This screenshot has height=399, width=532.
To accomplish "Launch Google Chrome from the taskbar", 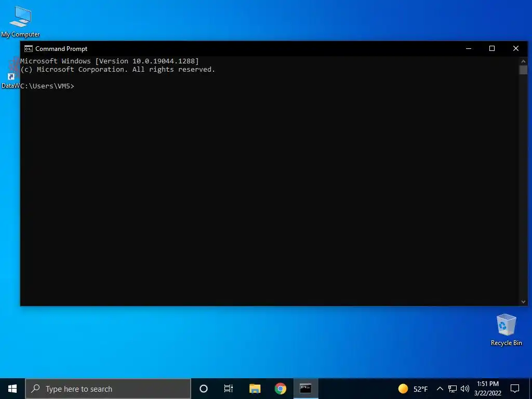I will [x=280, y=389].
